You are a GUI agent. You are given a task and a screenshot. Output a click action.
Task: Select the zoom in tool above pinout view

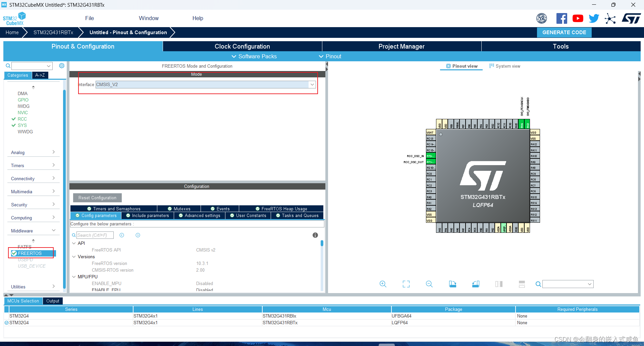[x=383, y=284]
